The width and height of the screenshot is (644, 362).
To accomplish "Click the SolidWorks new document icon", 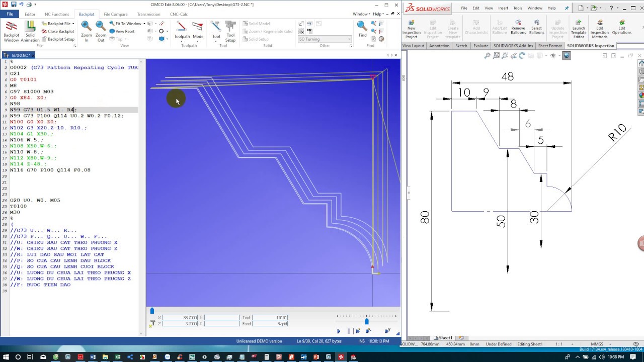I will [x=581, y=8].
